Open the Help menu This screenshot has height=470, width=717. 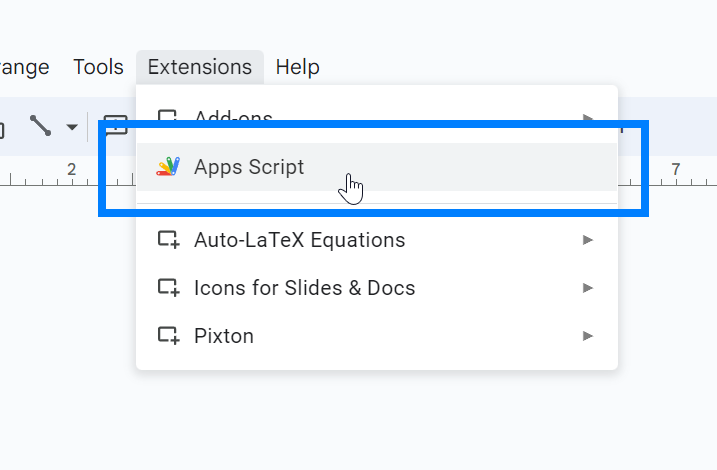point(297,67)
